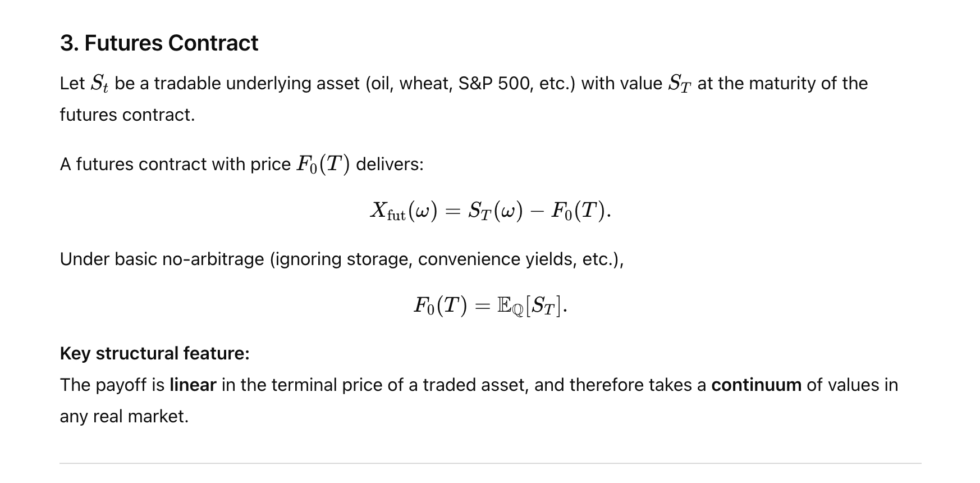Click the 'any real market.' text
Screen dimensions: 980x483
tap(124, 416)
